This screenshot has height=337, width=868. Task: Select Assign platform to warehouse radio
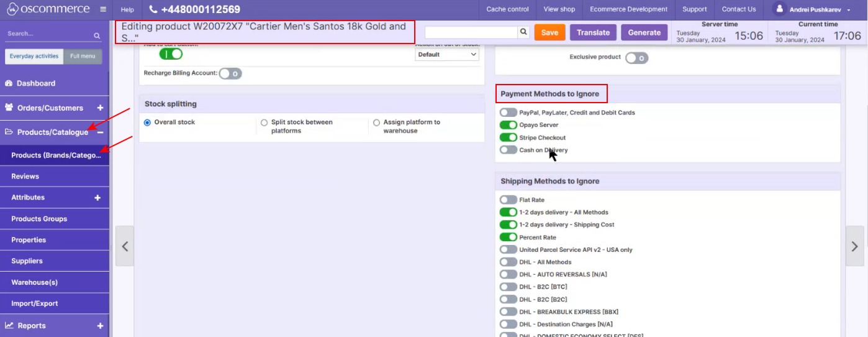(376, 122)
